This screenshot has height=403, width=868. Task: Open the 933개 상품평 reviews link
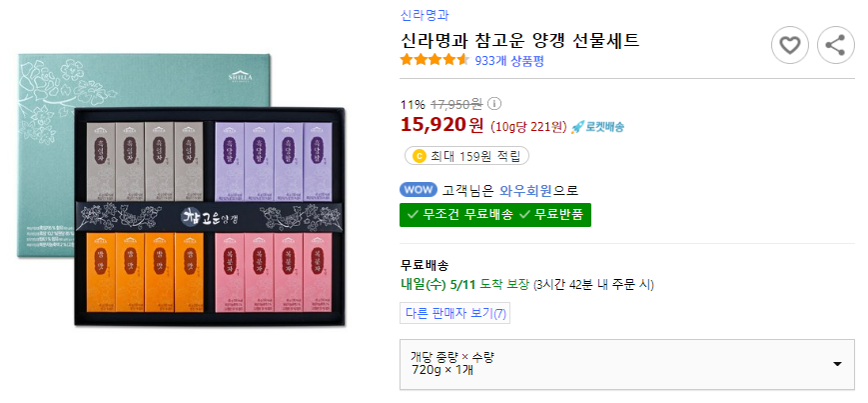(x=509, y=61)
